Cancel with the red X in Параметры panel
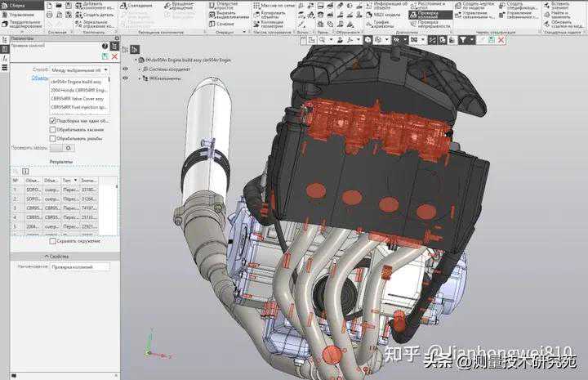The image size is (588, 380). pyautogui.click(x=115, y=56)
